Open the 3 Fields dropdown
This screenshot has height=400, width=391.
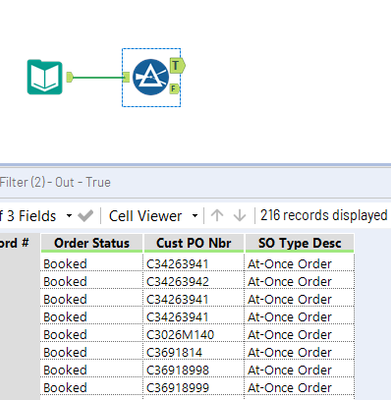(69, 216)
